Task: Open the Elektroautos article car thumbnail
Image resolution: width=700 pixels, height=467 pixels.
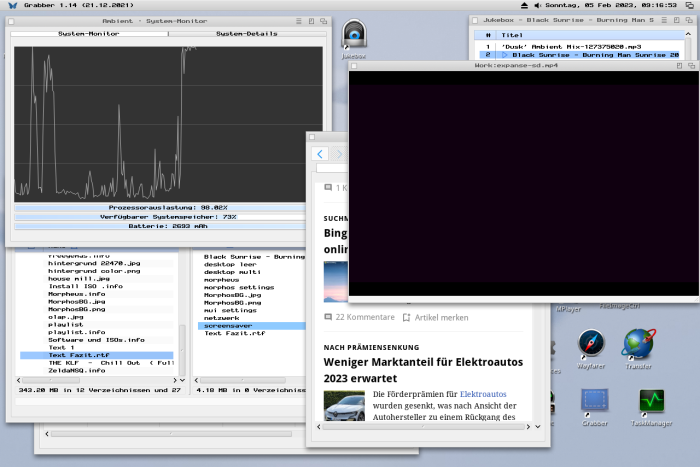Action: click(x=344, y=404)
